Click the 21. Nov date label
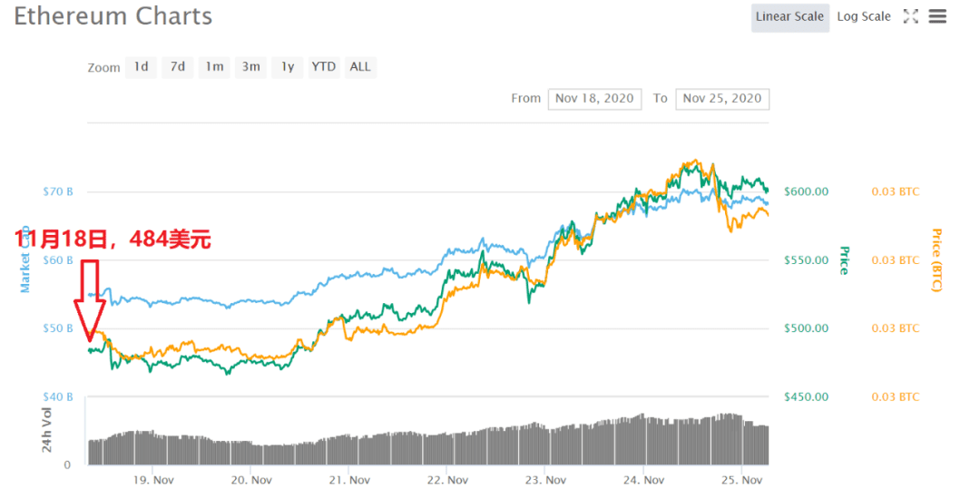Image resolution: width=980 pixels, height=499 pixels. click(349, 480)
